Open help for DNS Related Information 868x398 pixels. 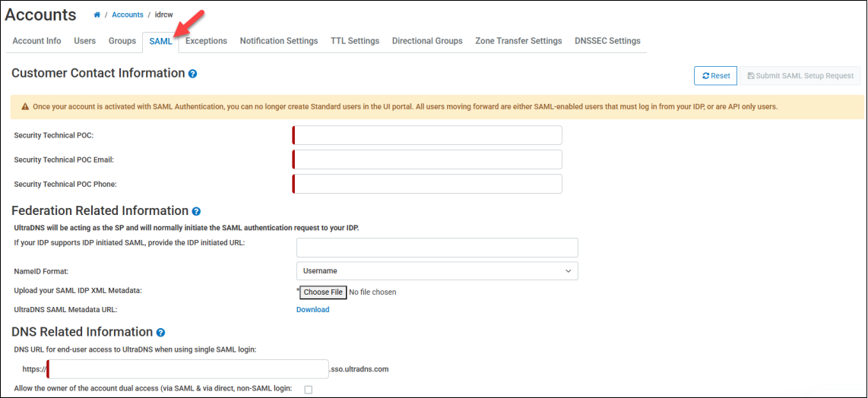pos(160,333)
